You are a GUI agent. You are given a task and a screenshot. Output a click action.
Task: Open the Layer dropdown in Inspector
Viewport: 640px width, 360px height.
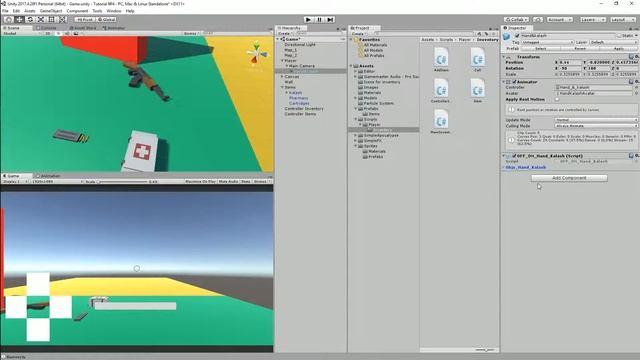[613, 42]
